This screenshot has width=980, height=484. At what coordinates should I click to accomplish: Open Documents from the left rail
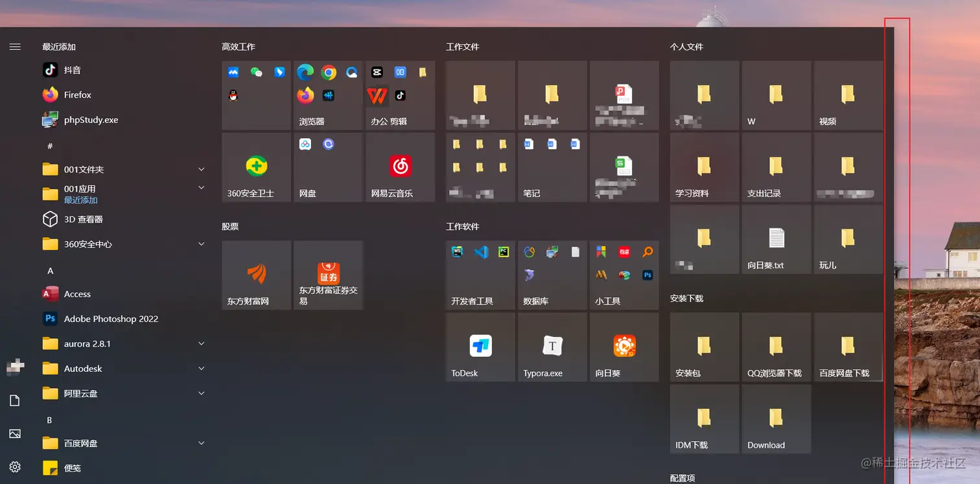pos(15,400)
